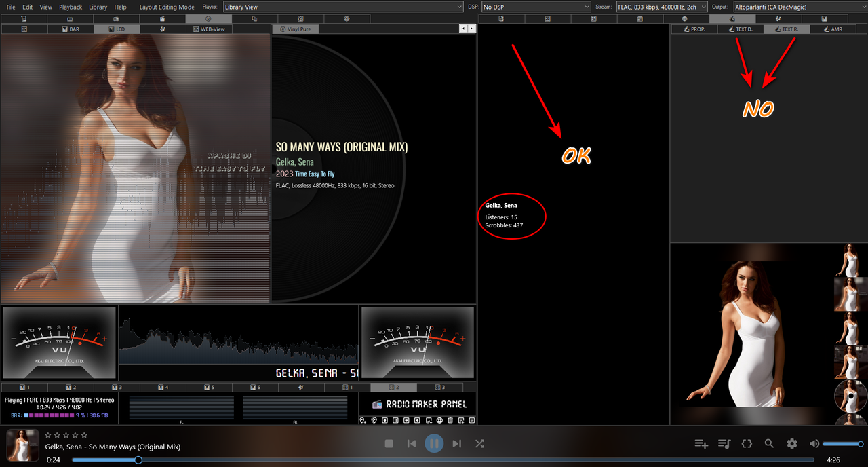Click the SO MANY WAYS (ORIGINAL MIX) title

342,147
